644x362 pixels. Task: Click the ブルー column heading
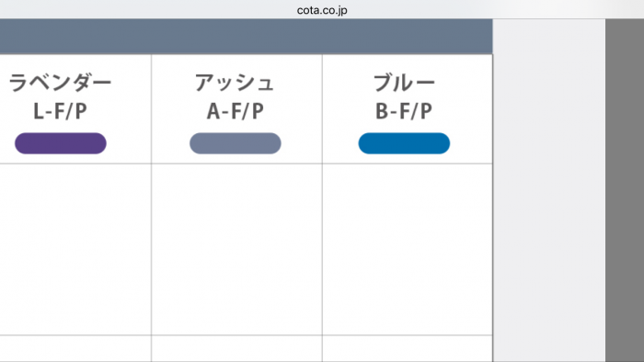click(x=404, y=83)
